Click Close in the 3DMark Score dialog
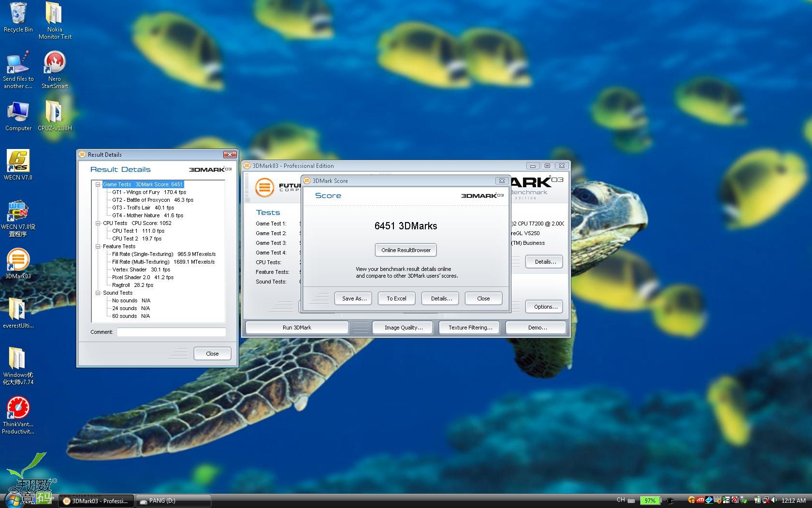The height and width of the screenshot is (508, 812). [483, 299]
